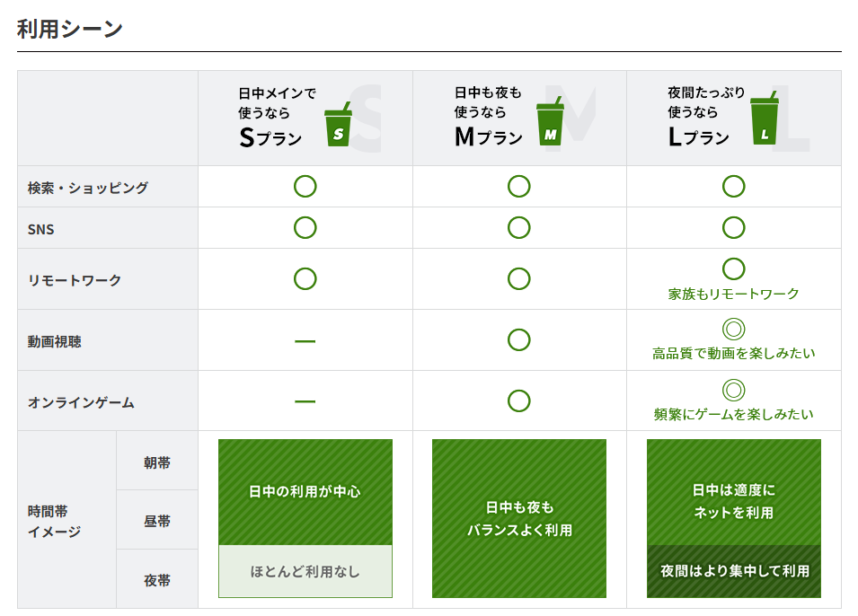Click S plan dash in オンラインゲーム row
Image resolution: width=858 pixels, height=616 pixels.
click(305, 401)
